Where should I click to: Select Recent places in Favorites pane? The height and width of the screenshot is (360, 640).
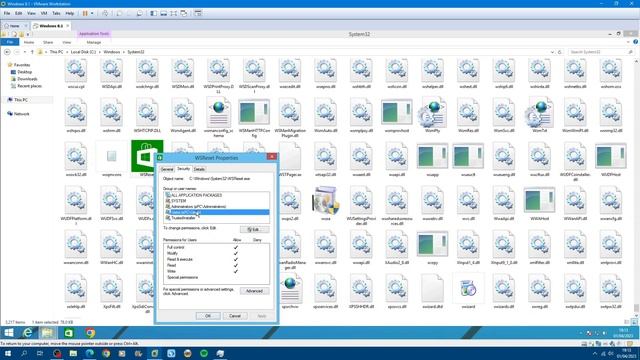[x=29, y=86]
